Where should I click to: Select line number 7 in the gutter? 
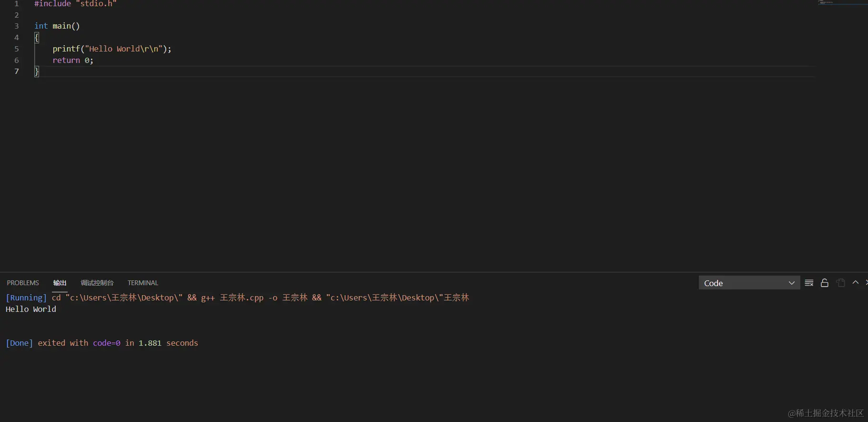point(17,72)
